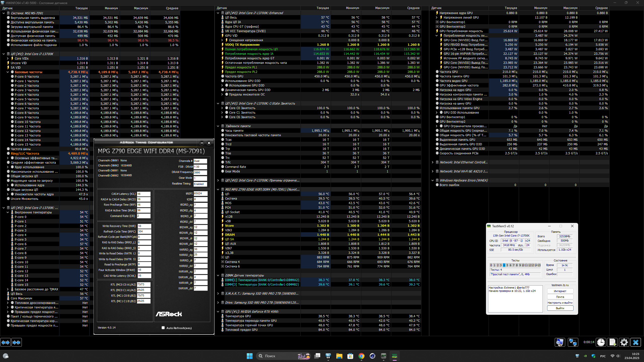Select test number 15 box in TestMem5
This screenshot has width=644, height=362.
pos(539,265)
